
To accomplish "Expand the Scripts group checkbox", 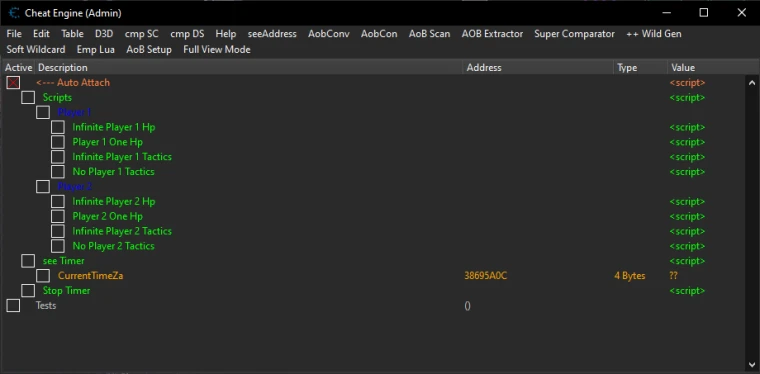I will pyautogui.click(x=28, y=97).
